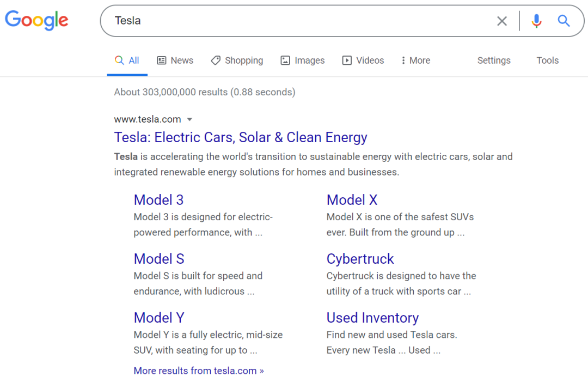Open the Tesla: Electric Cars, Solar & Clean Energy result
The height and width of the screenshot is (382, 588).
click(x=241, y=137)
